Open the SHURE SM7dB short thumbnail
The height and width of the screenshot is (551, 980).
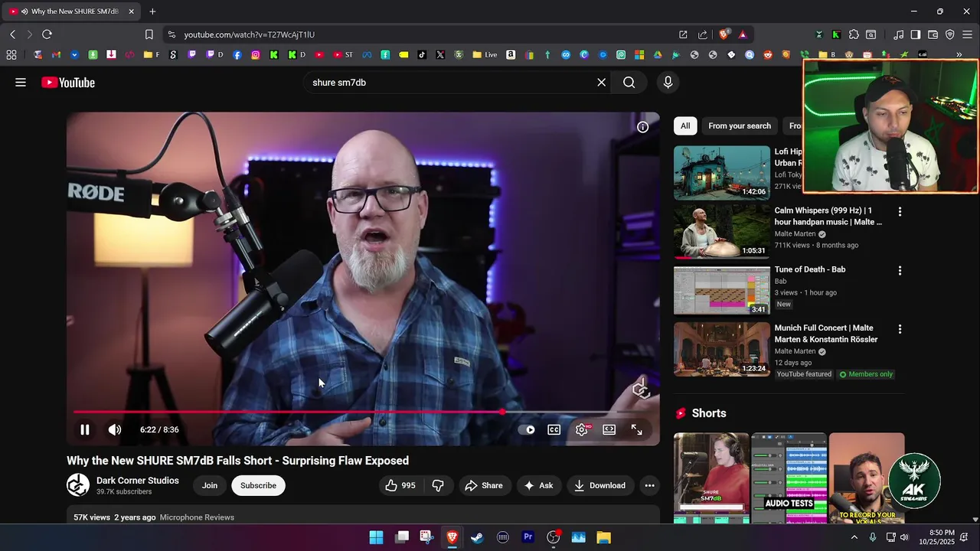[711, 478]
